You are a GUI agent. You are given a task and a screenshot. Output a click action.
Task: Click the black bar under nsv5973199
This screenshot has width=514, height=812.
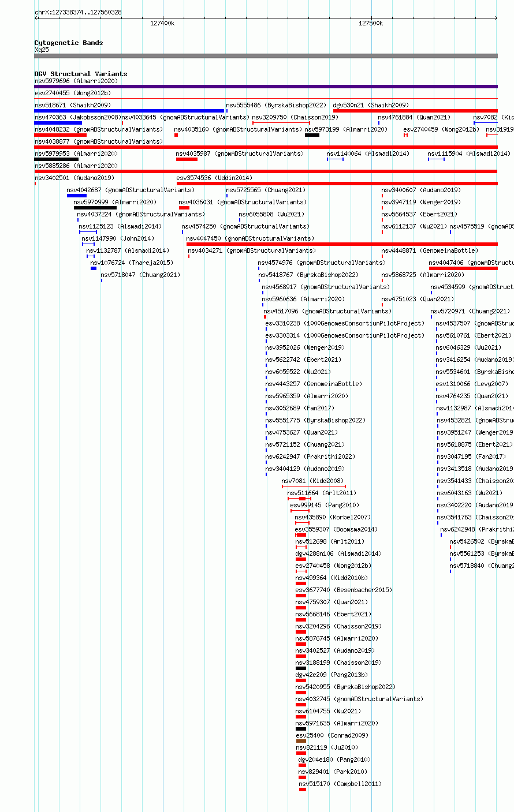(312, 135)
